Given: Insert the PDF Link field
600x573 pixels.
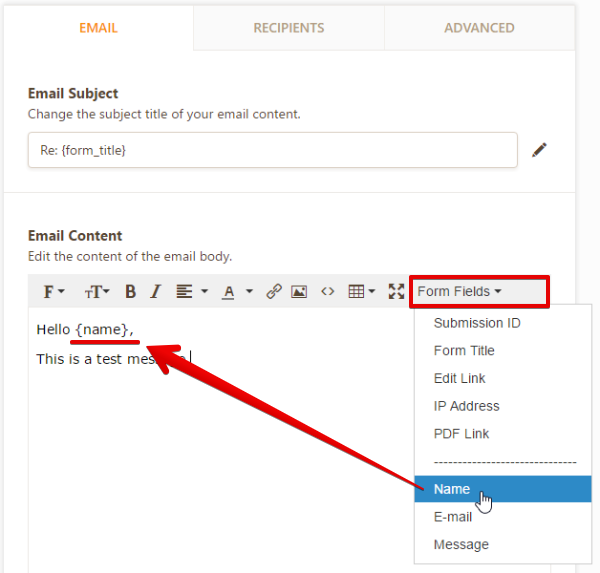Looking at the screenshot, I should [461, 434].
